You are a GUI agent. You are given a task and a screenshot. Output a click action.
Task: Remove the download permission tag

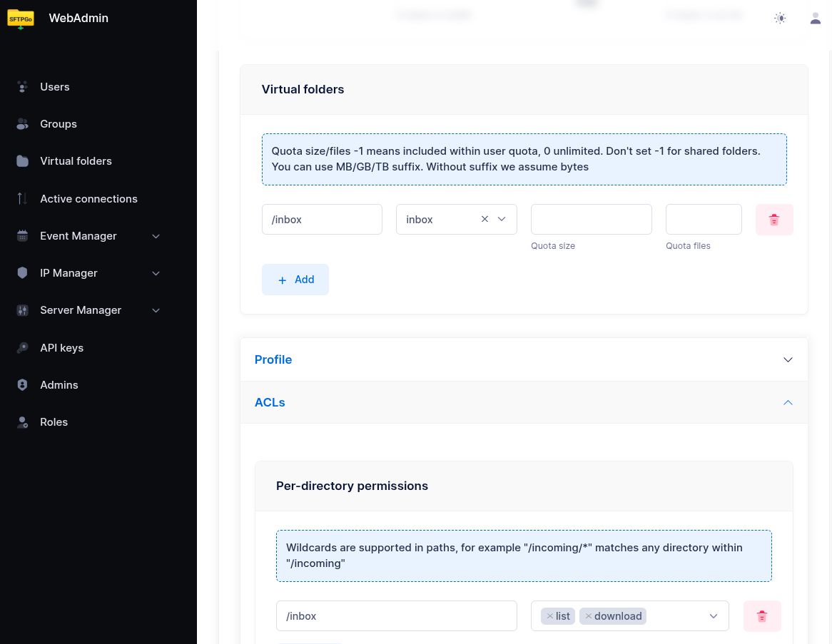(x=589, y=616)
